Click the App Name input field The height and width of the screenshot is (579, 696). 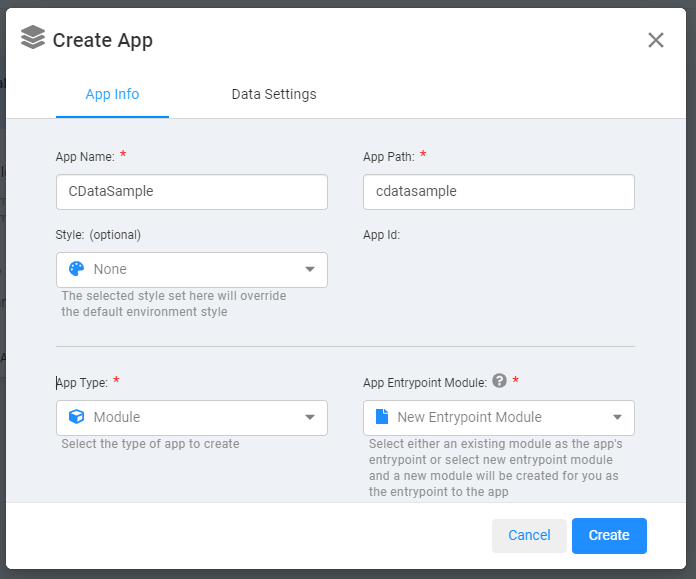192,192
